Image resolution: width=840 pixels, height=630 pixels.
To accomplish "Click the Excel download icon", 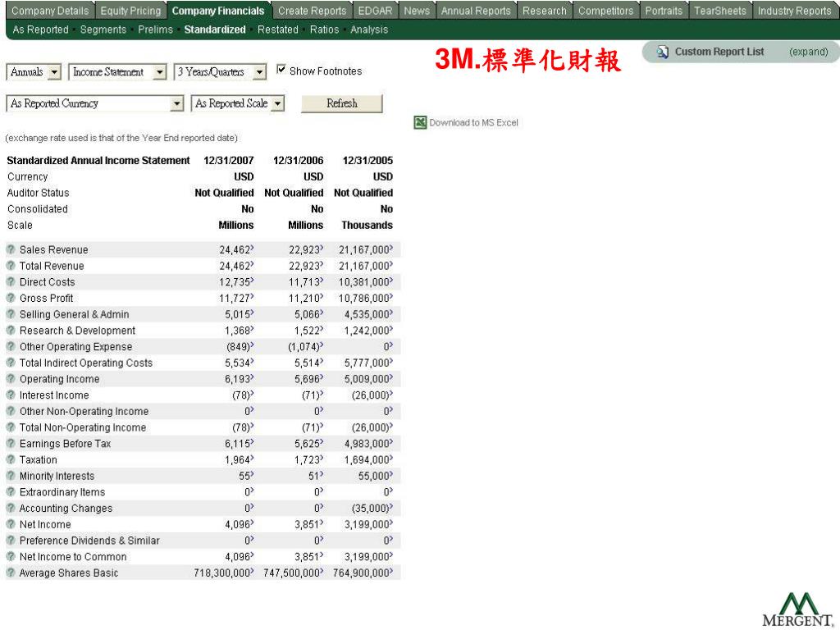I will [420, 123].
